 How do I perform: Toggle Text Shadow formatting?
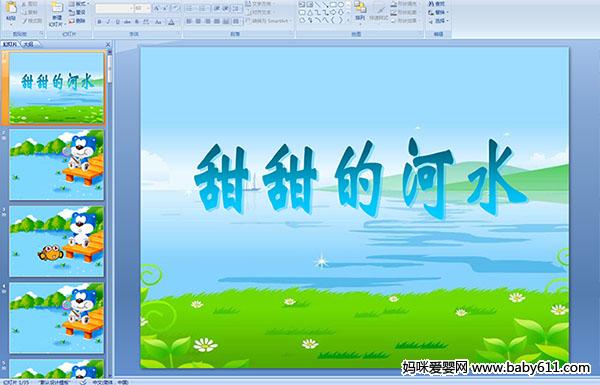coord(137,22)
